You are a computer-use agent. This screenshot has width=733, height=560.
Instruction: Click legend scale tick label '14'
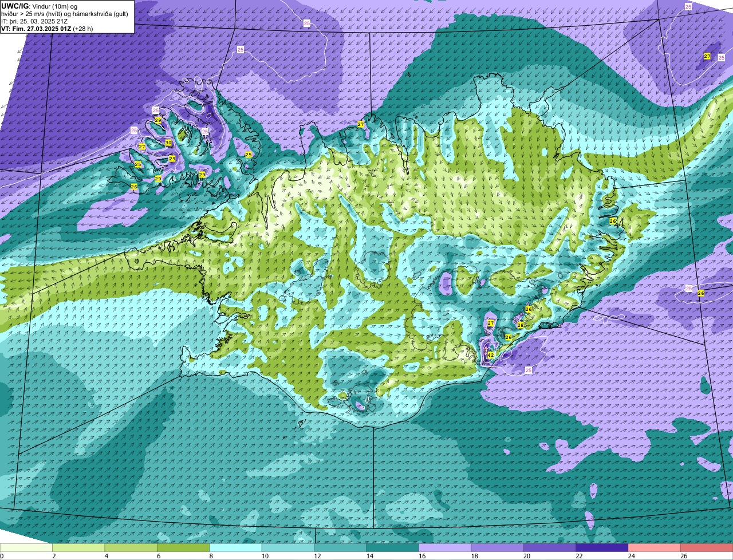(x=369, y=556)
